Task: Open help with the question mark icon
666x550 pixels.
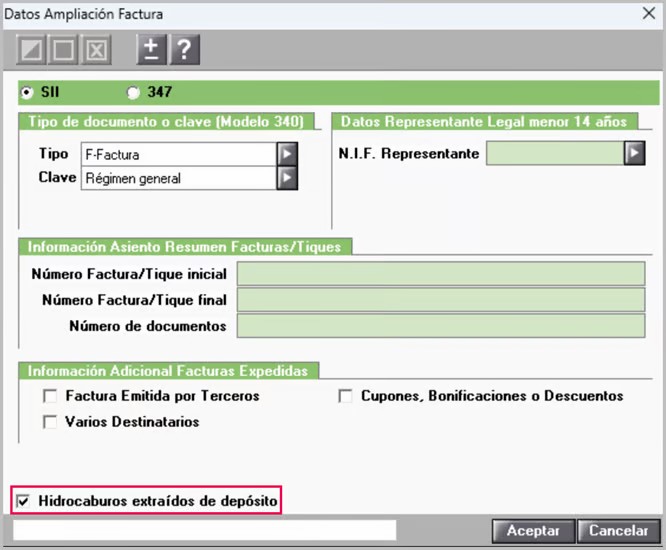Action: pos(185,50)
